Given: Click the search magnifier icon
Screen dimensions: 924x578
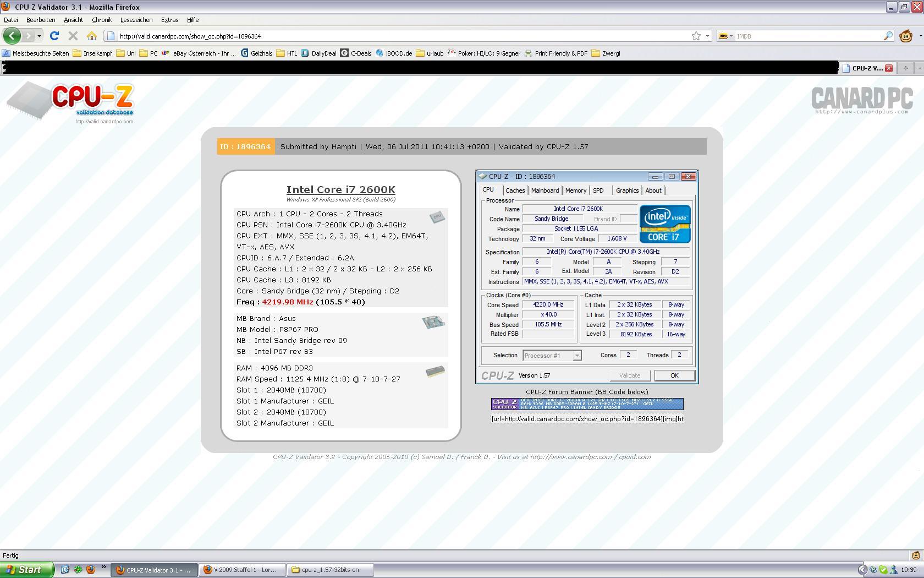Looking at the screenshot, I should 888,36.
